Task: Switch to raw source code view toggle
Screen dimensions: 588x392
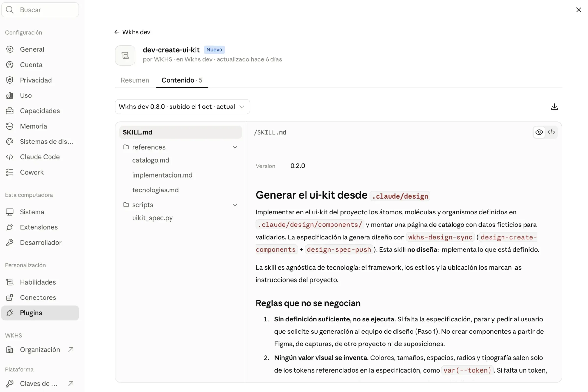Action: (551, 132)
